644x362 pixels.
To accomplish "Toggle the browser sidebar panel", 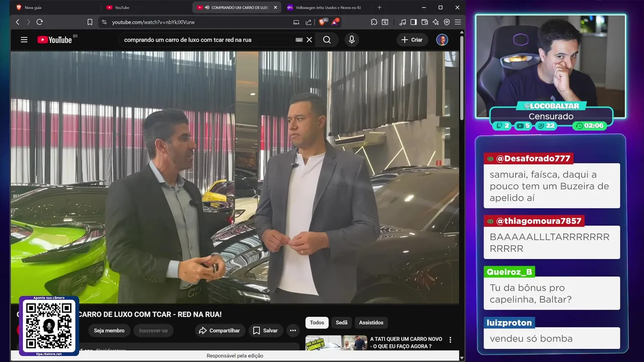I will [414, 22].
